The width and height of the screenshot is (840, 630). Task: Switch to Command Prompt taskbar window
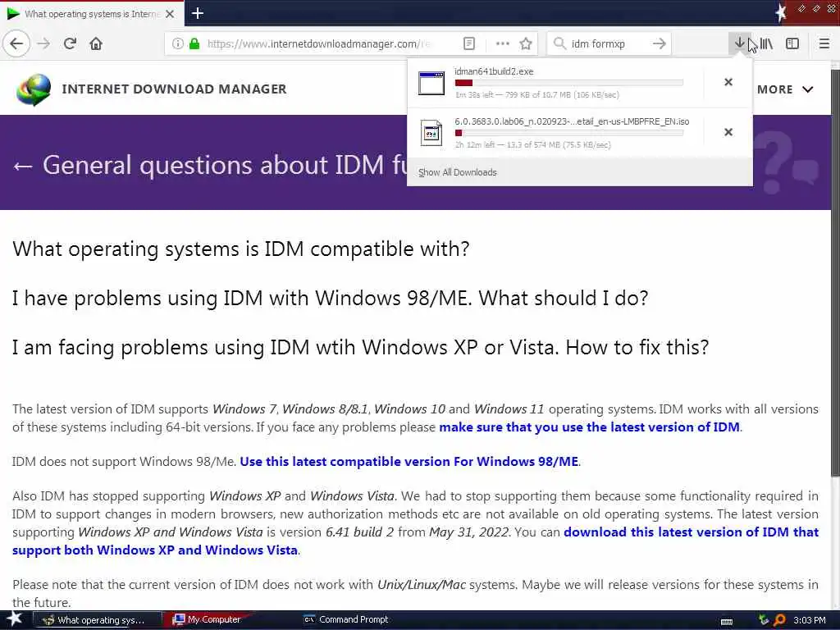tap(347, 619)
